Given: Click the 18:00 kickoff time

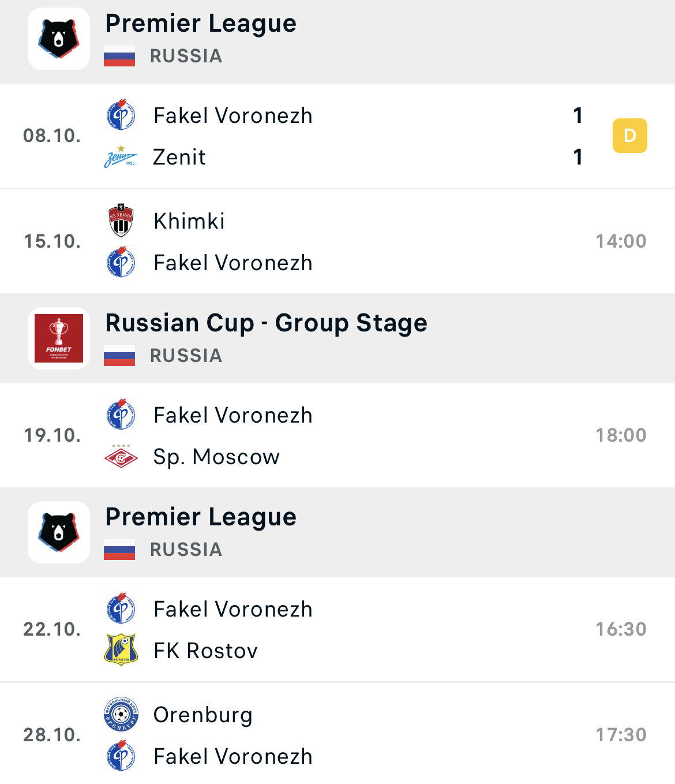Looking at the screenshot, I should click(x=621, y=435).
